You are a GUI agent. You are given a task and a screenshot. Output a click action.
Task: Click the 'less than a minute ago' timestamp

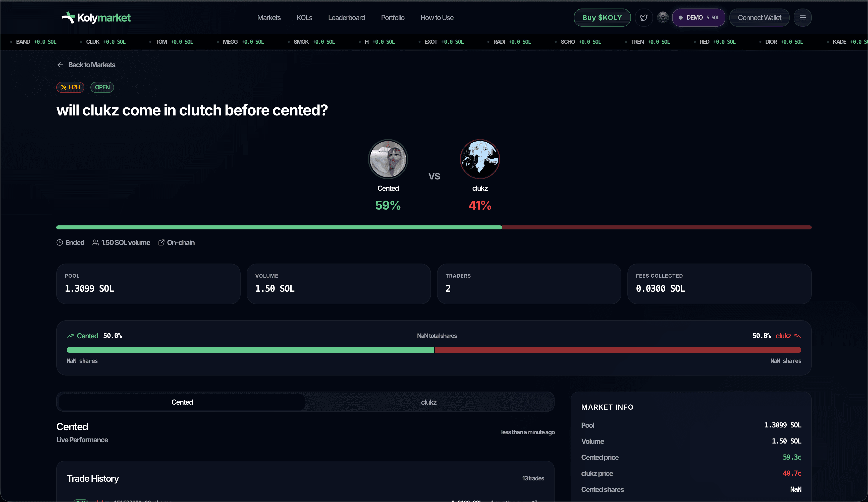tap(528, 432)
